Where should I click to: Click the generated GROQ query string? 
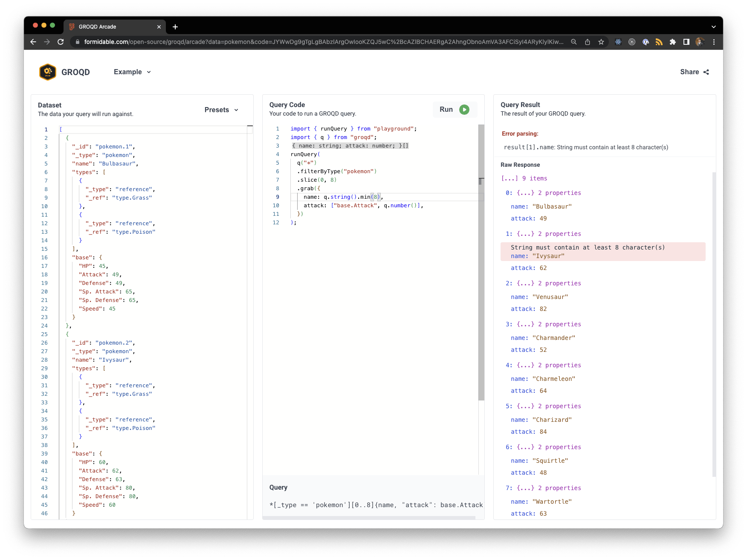(x=376, y=505)
